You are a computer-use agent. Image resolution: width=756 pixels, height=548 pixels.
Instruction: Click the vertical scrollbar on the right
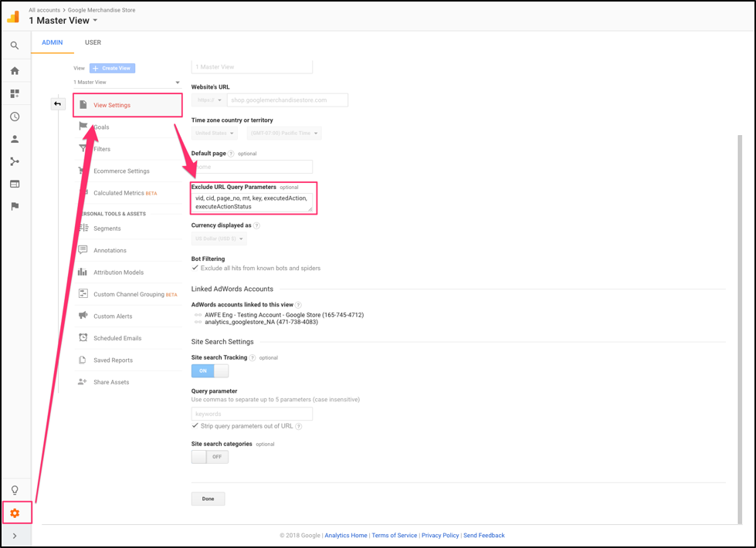[x=740, y=330]
